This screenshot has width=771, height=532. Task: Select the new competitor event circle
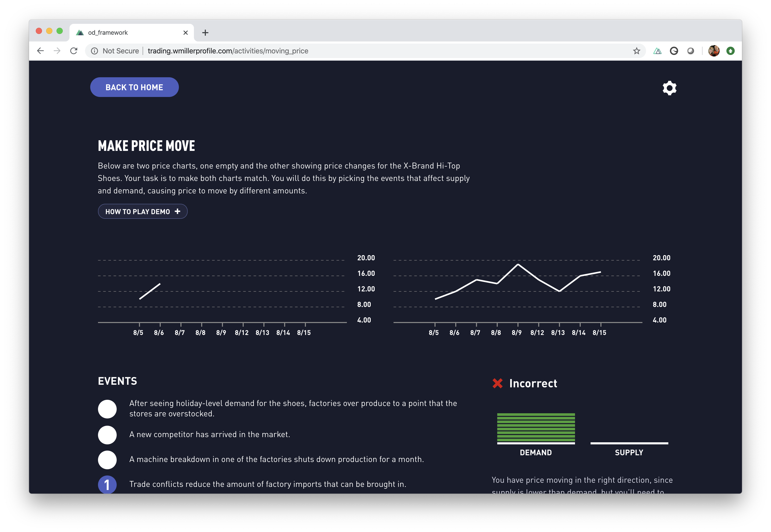click(107, 435)
